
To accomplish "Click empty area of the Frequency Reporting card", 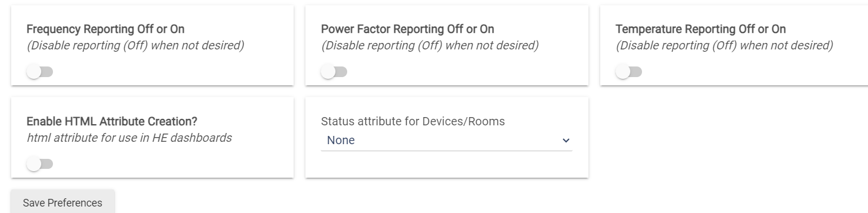I will [x=177, y=71].
